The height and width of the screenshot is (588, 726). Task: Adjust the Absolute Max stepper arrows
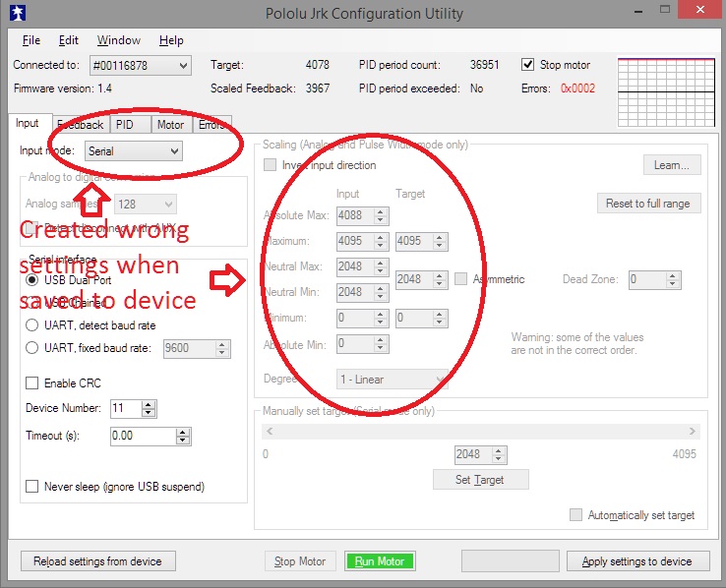381,215
